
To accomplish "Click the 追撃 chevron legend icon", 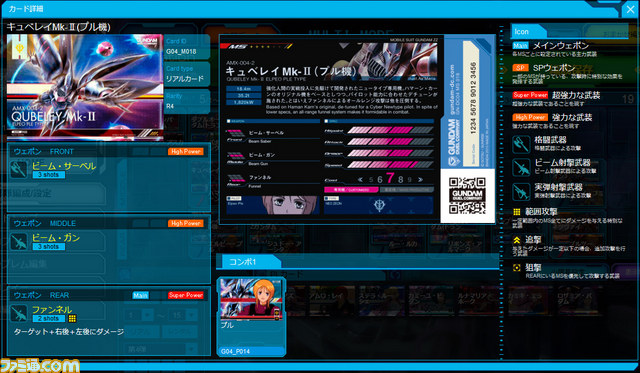I will 517,240.
